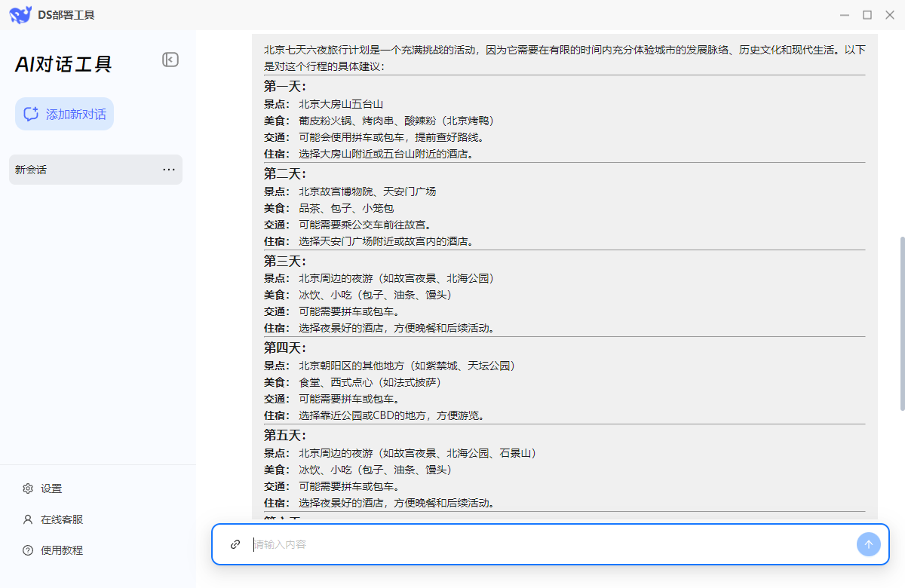Click the 第四天 heading
The width and height of the screenshot is (905, 588).
coord(285,348)
